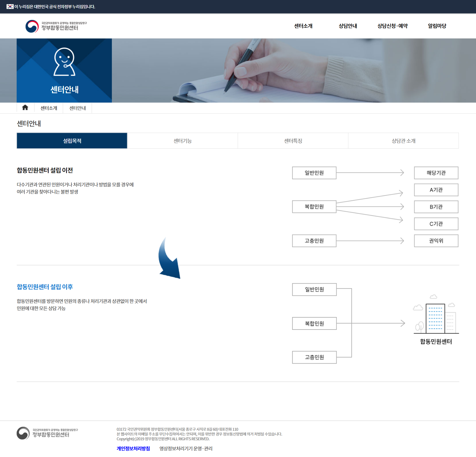476x457 pixels.
Task: Expand the 센터안내 breadcrumb dropdown
Action: click(77, 108)
